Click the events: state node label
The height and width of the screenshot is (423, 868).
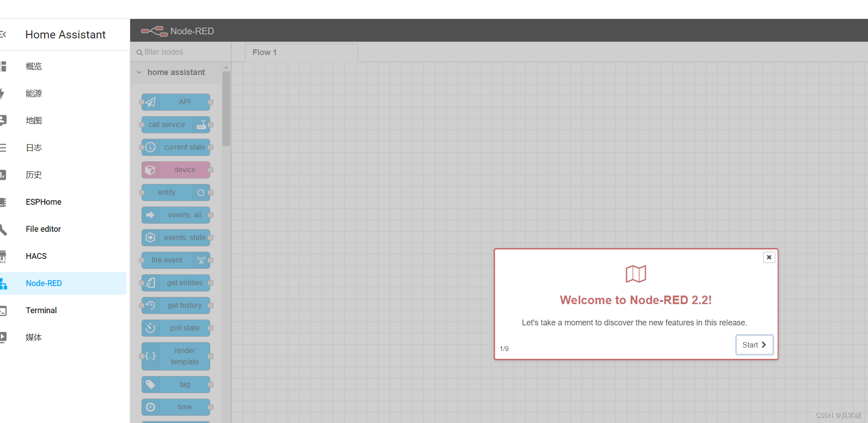point(185,238)
